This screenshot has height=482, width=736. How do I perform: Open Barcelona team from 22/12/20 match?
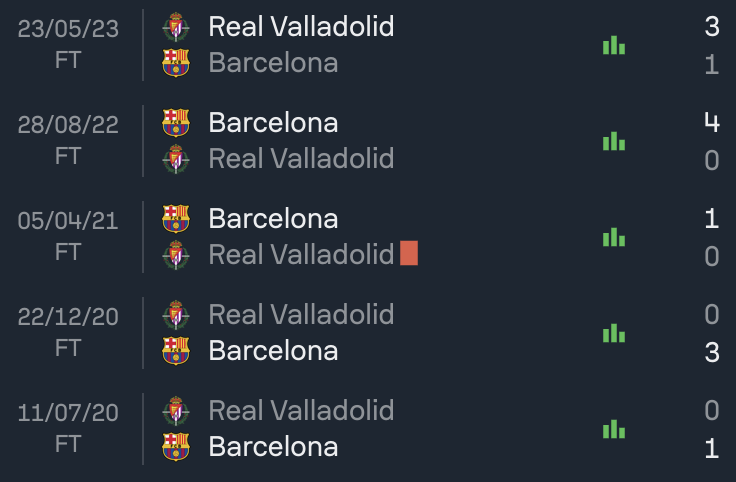[273, 351]
